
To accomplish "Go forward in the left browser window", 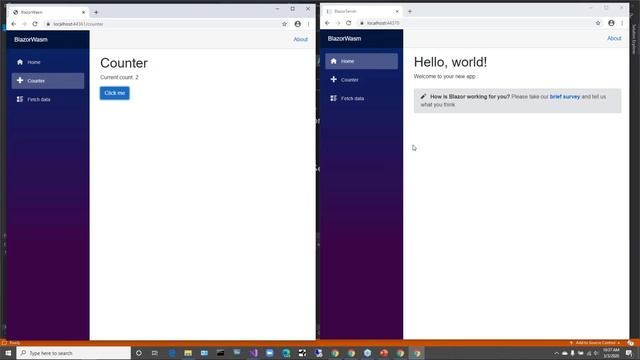I will coord(24,24).
